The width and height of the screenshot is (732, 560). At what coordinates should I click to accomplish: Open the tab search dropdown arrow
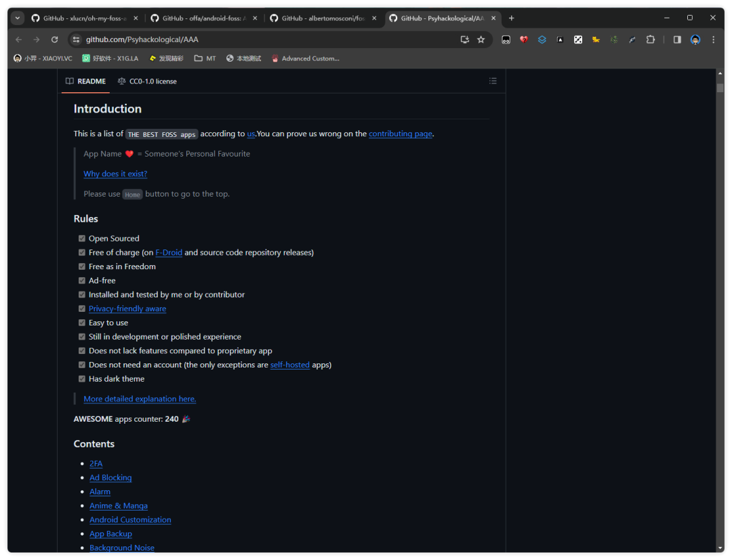pyautogui.click(x=17, y=18)
